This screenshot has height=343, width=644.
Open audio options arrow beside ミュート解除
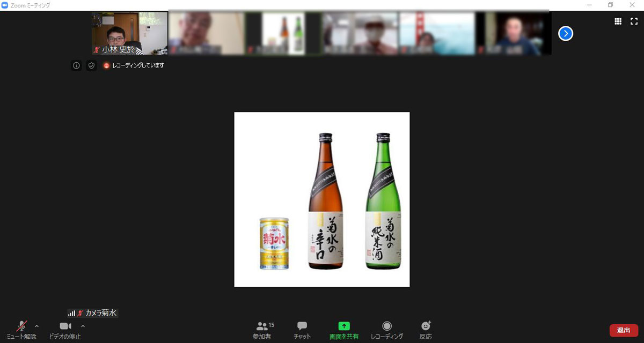tap(36, 326)
